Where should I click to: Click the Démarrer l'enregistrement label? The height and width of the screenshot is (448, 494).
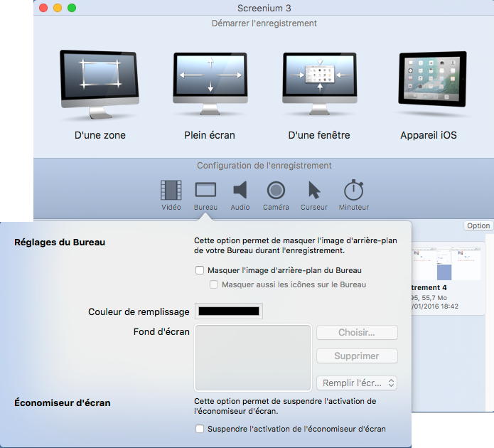click(264, 23)
